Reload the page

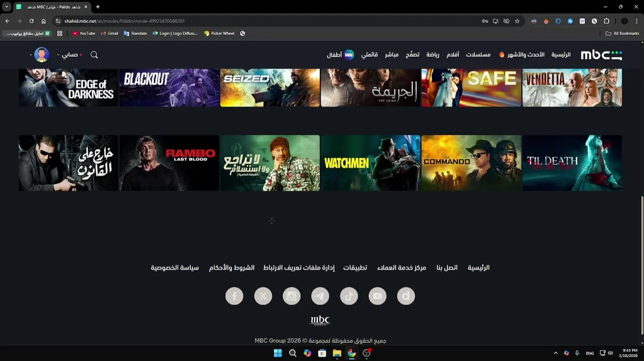31,21
